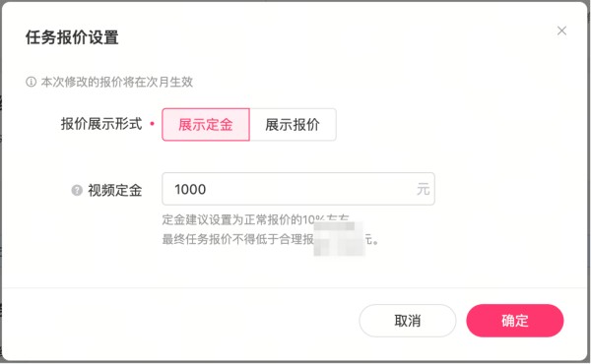
Task: Click the 元。 ending of the second hint line
Action: 371,239
